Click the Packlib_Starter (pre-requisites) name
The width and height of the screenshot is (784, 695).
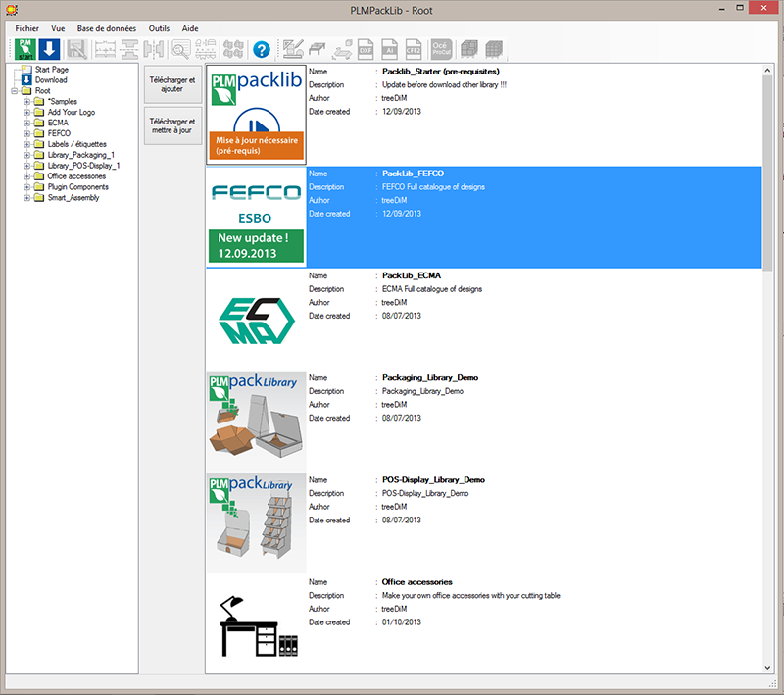pos(440,72)
